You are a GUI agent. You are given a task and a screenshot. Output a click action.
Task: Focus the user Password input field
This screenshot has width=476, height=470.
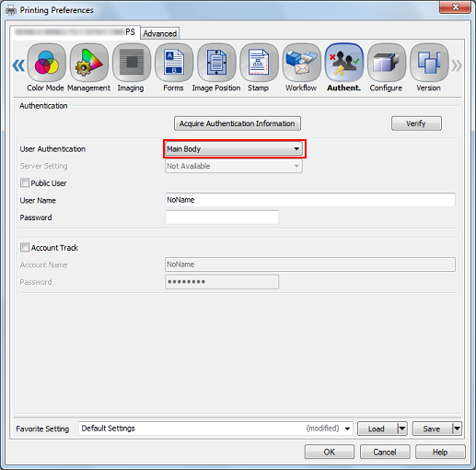pyautogui.click(x=222, y=217)
